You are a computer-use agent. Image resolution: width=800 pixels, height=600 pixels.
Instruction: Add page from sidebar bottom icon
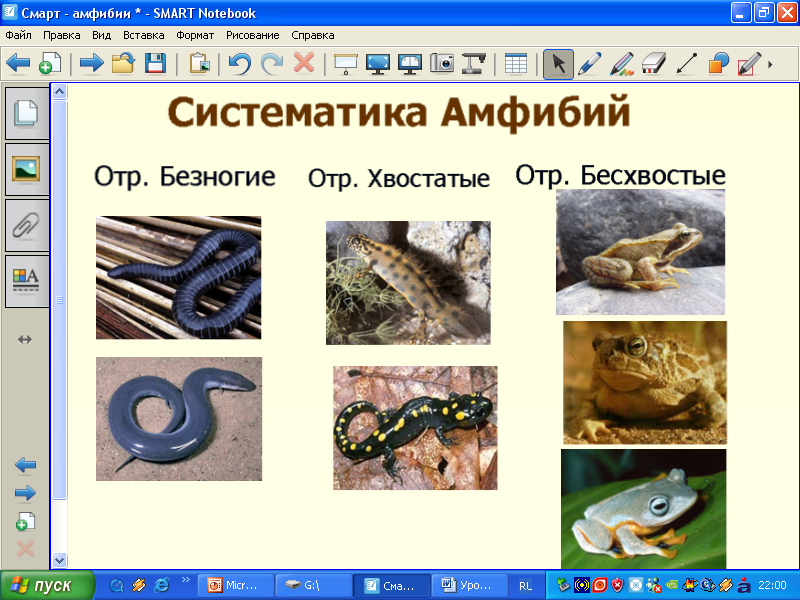click(x=26, y=522)
